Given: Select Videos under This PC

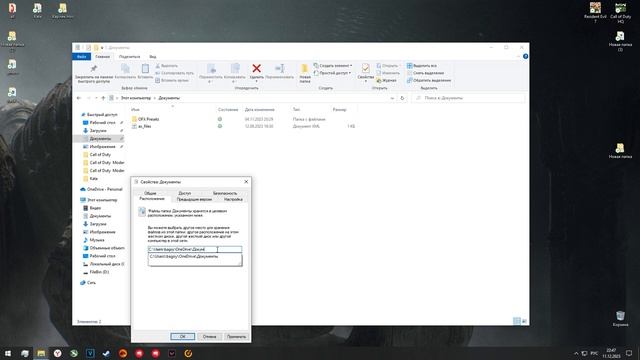Looking at the screenshot, I should [x=92, y=208].
